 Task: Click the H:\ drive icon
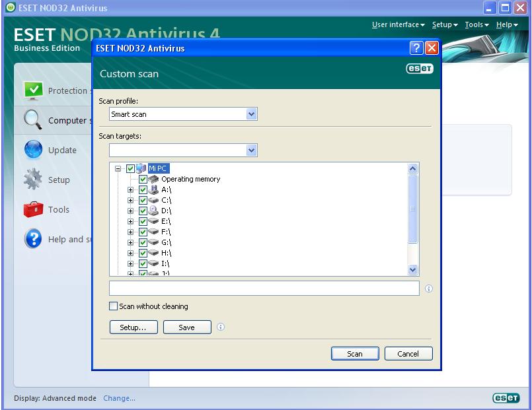[153, 252]
